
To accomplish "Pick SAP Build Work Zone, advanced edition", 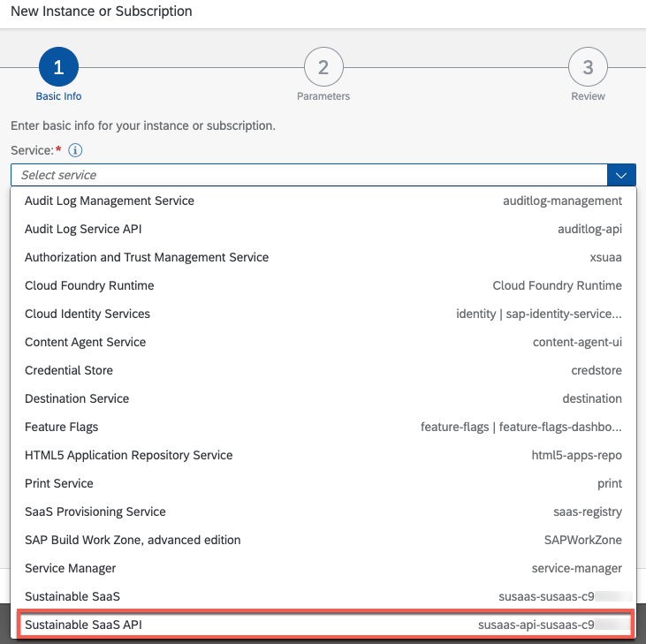I will (323, 541).
